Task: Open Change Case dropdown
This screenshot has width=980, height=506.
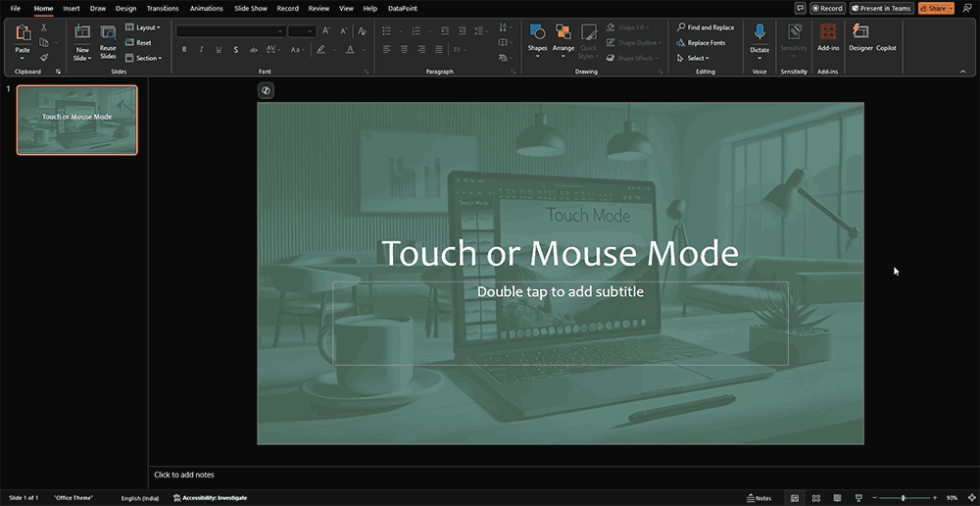Action: click(298, 49)
